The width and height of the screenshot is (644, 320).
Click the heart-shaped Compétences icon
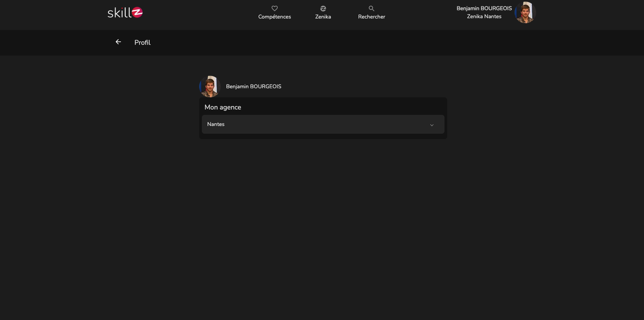[275, 8]
